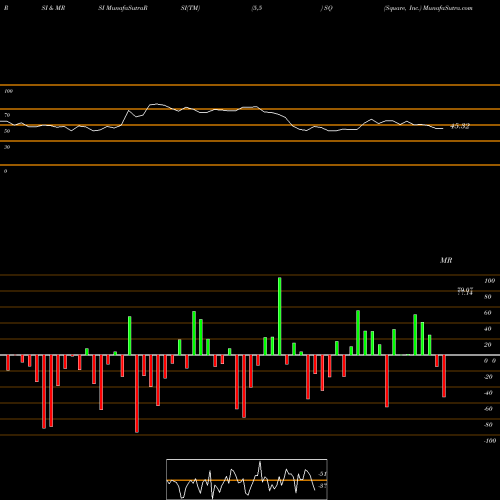Click the tallest green bar near 100
This screenshot has height=500, width=500.
(279, 316)
